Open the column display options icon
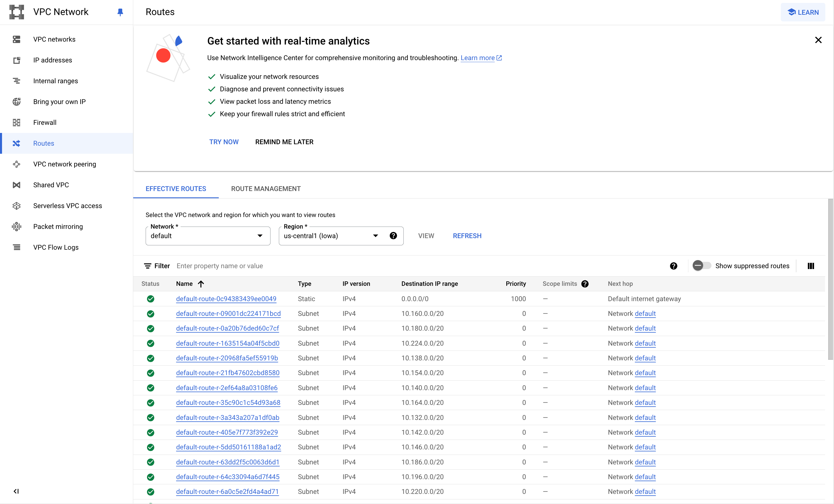The image size is (834, 504). pyautogui.click(x=811, y=266)
